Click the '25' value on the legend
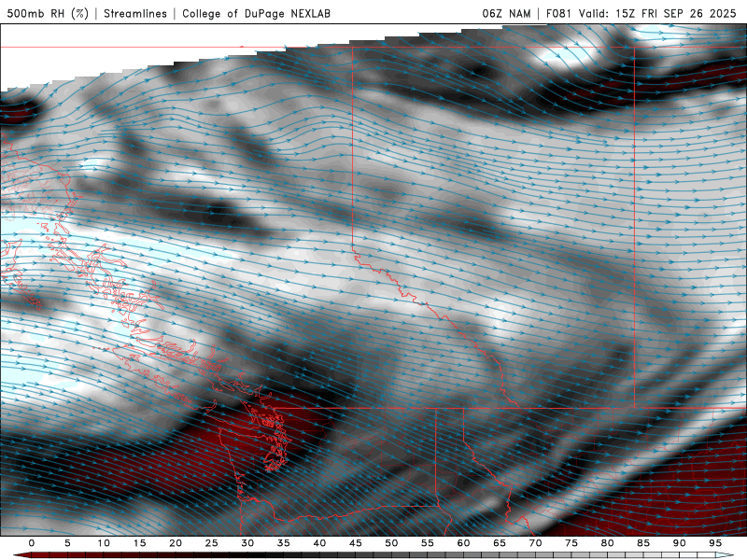The width and height of the screenshot is (747, 560). coord(212,543)
